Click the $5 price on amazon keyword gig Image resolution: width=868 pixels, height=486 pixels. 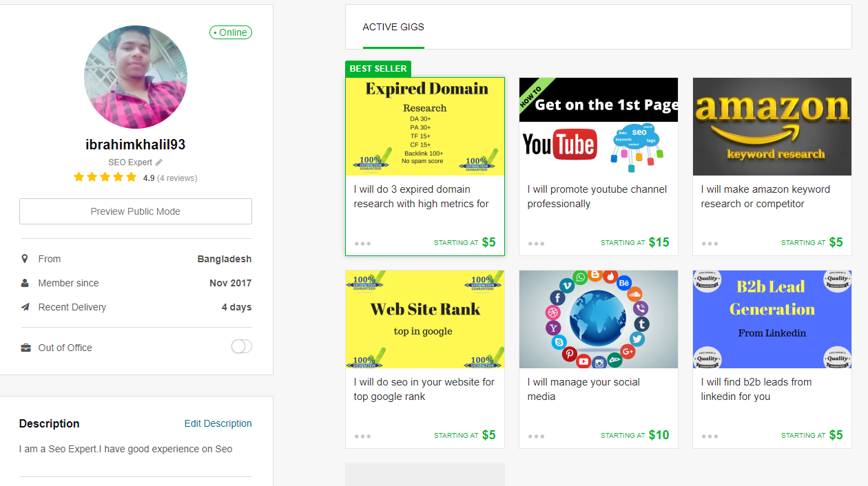[836, 242]
